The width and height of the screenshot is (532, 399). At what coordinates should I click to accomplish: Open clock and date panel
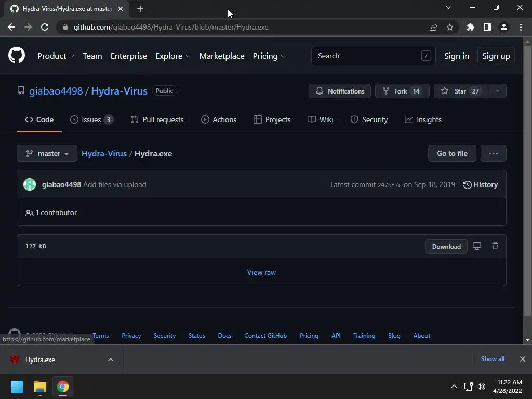(x=507, y=387)
